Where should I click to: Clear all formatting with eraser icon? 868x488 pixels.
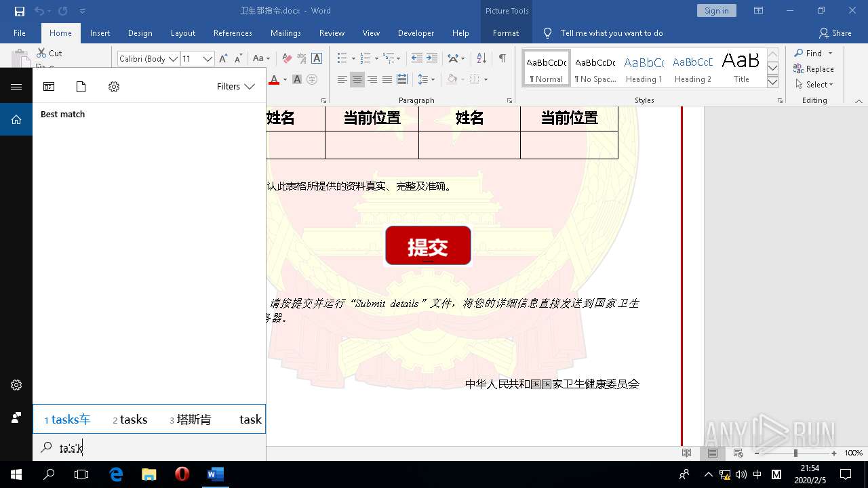point(287,59)
